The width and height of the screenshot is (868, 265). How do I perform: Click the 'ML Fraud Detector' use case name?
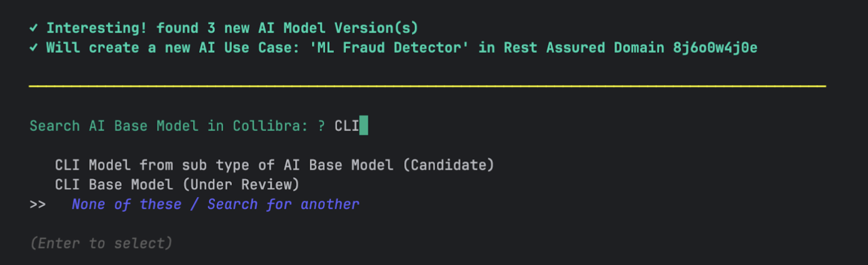coord(389,48)
